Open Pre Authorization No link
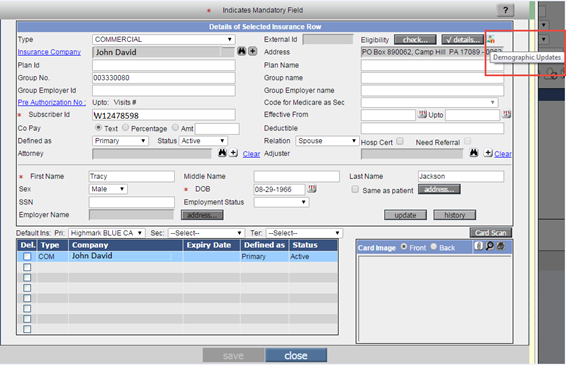 pyautogui.click(x=52, y=102)
